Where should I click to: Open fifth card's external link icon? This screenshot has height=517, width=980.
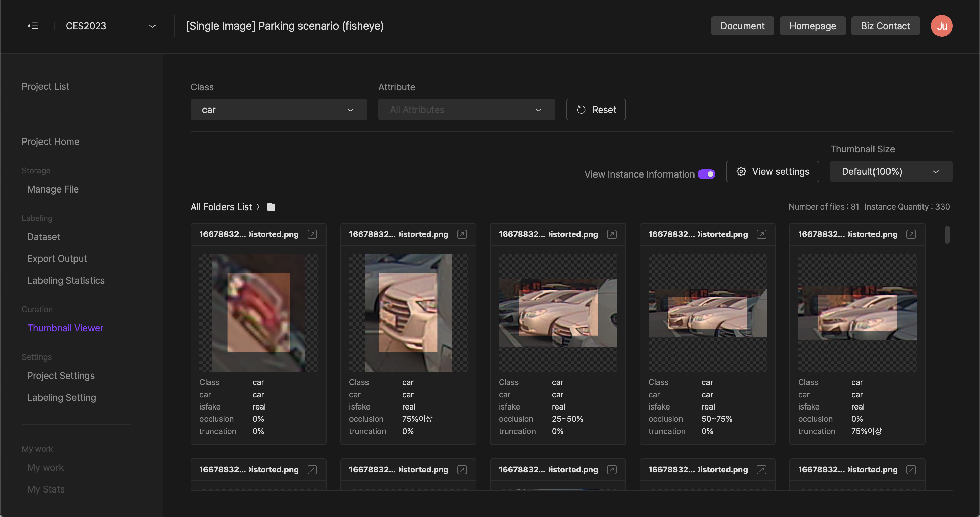pos(911,234)
